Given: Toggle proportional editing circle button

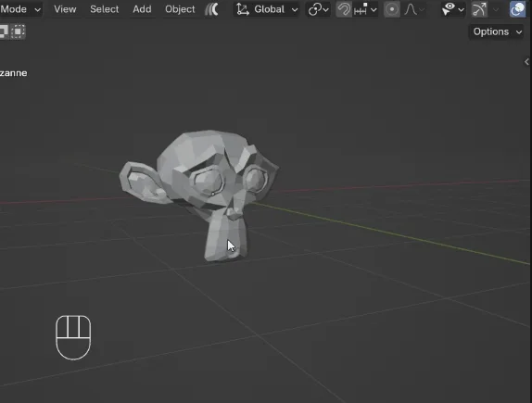Looking at the screenshot, I should [391, 9].
